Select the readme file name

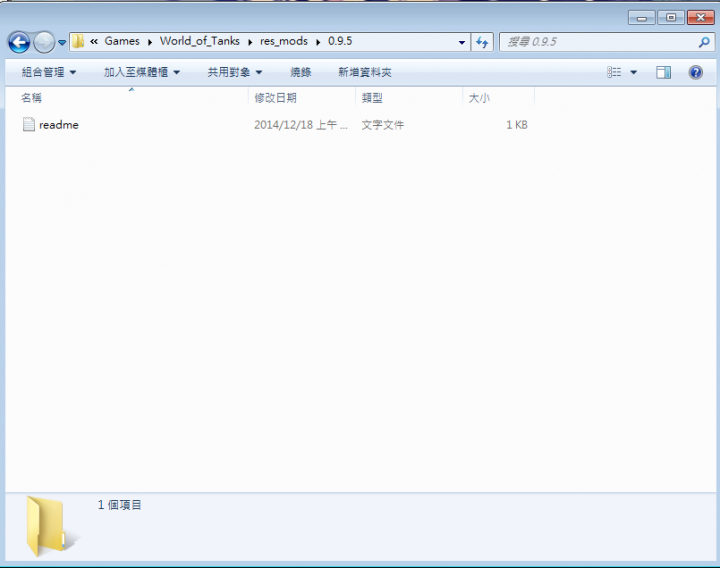pyautogui.click(x=59, y=125)
